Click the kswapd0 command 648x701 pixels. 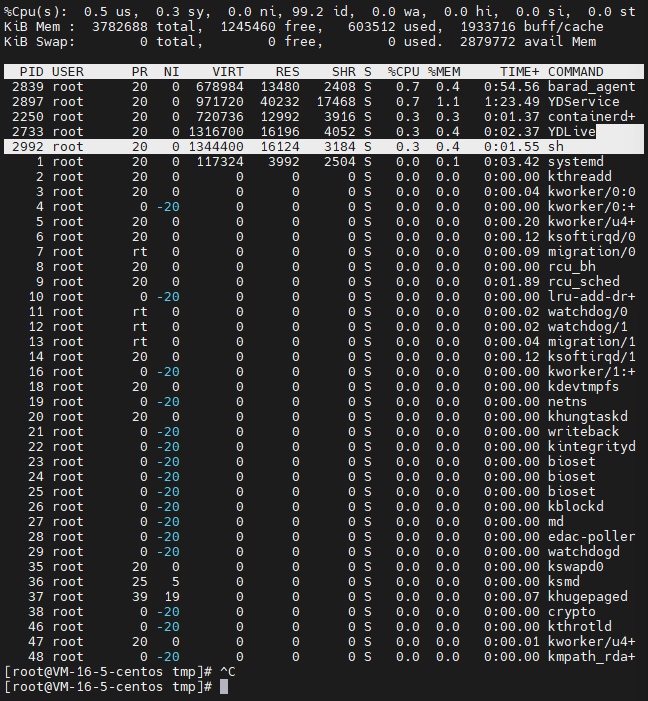pyautogui.click(x=576, y=566)
